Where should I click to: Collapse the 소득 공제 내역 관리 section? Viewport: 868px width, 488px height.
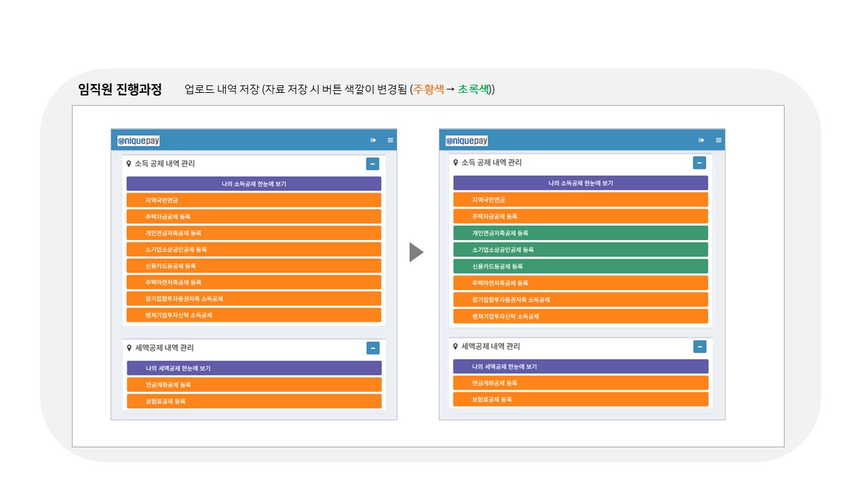tap(372, 163)
